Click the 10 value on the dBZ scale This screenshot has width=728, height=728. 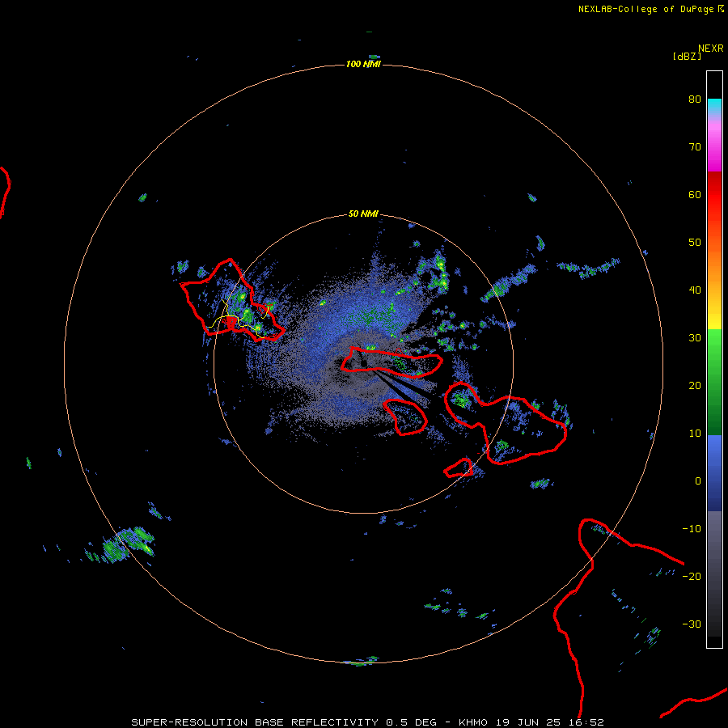pyautogui.click(x=695, y=434)
